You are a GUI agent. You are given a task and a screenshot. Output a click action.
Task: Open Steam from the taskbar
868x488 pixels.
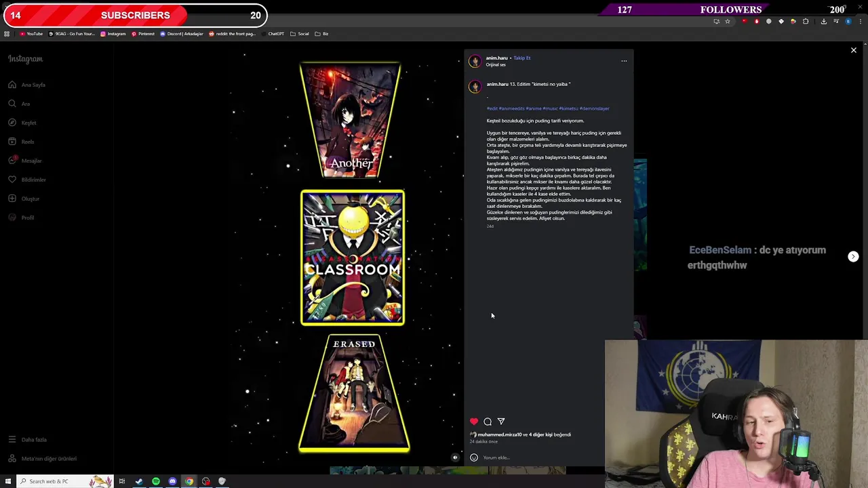(139, 481)
